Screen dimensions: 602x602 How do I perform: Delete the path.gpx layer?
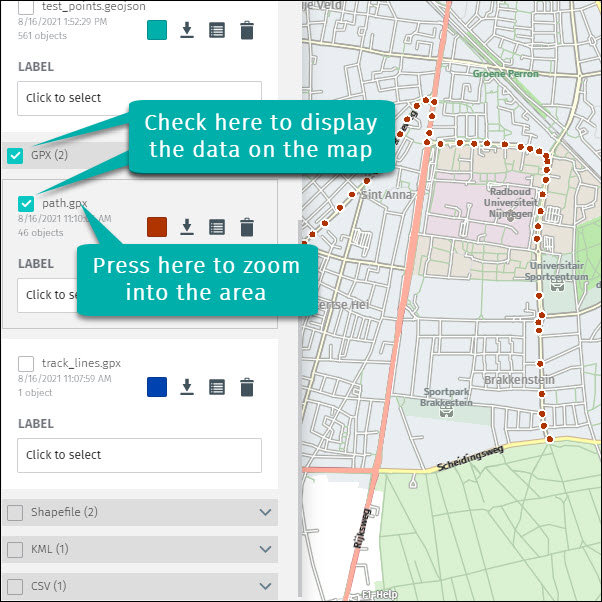(x=247, y=227)
